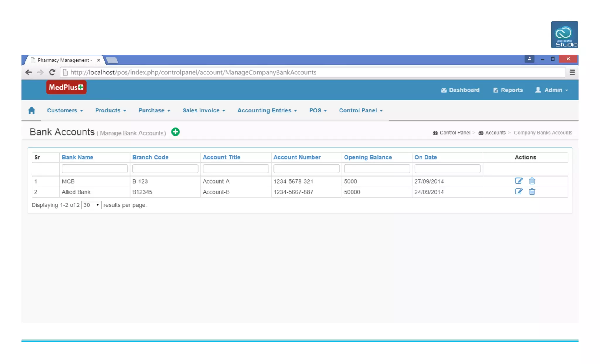600x364 pixels.
Task: Click the Bank Name filter field
Action: pos(95,169)
